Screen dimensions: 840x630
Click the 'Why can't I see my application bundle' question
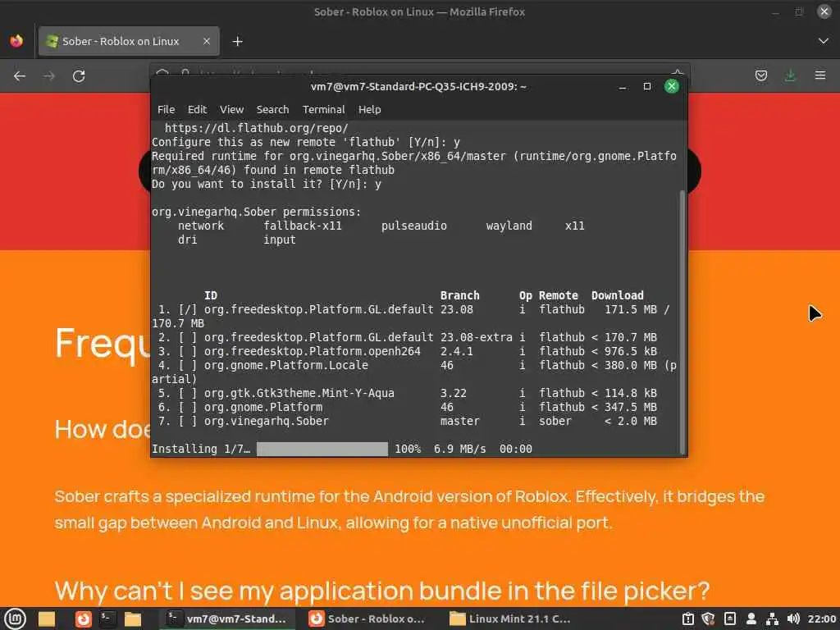pos(382,591)
